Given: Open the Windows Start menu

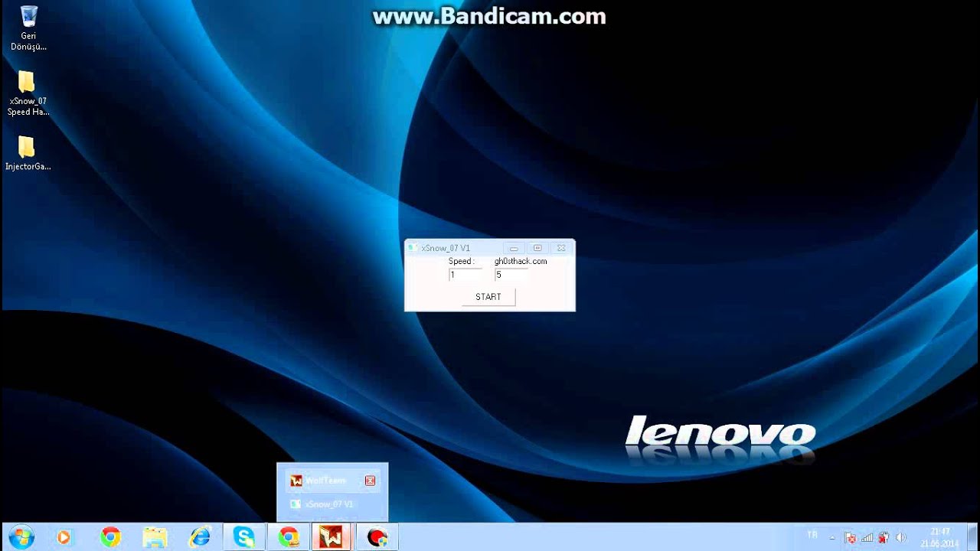Looking at the screenshot, I should 21,537.
